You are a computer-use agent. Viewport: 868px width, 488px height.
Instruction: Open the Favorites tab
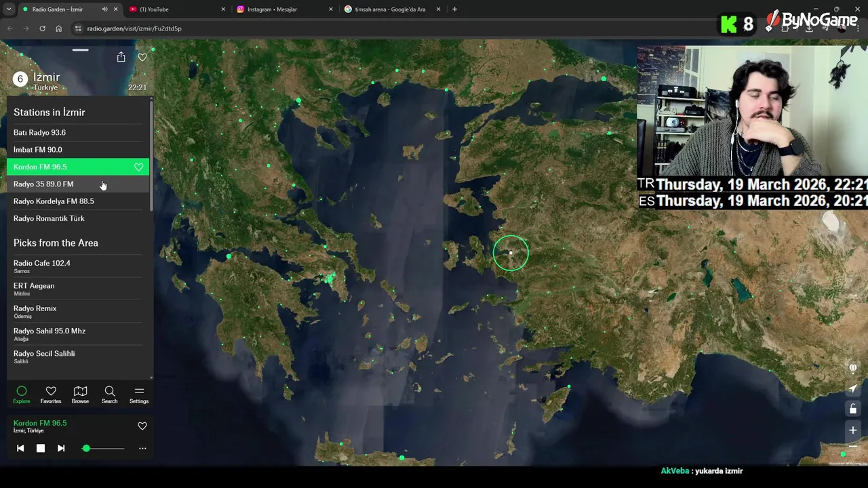coord(51,394)
